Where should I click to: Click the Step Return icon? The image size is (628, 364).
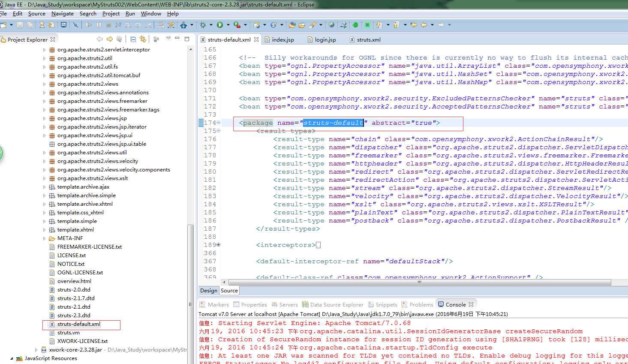pyautogui.click(x=148, y=25)
